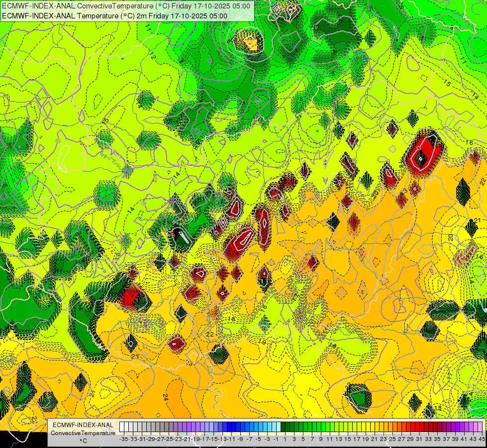Click the contour label '19' on the map
This screenshot has width=487, height=448.
[263, 342]
